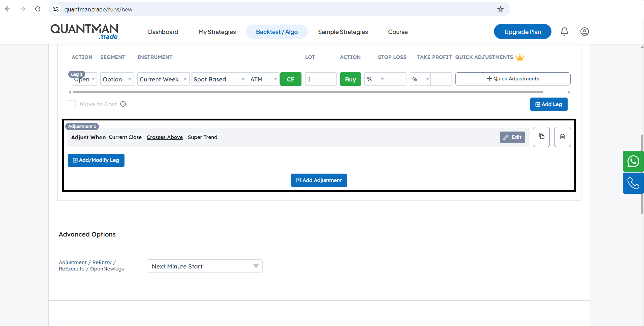Open Sample Strategies
This screenshot has width=644, height=326.
(x=343, y=32)
